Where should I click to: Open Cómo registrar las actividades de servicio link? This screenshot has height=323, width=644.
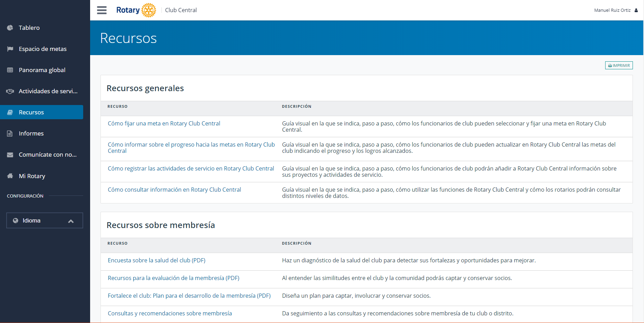tap(191, 168)
